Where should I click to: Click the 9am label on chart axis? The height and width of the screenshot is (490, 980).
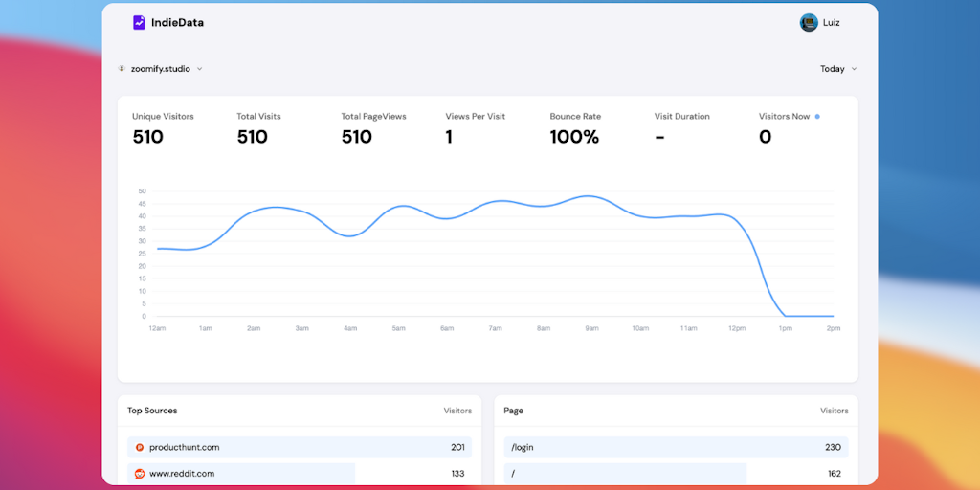tap(591, 329)
